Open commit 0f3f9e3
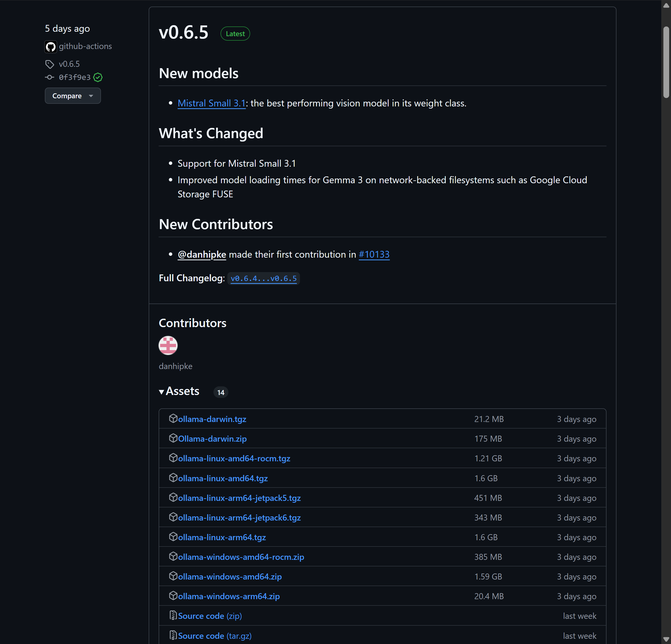The height and width of the screenshot is (644, 671). pos(75,77)
